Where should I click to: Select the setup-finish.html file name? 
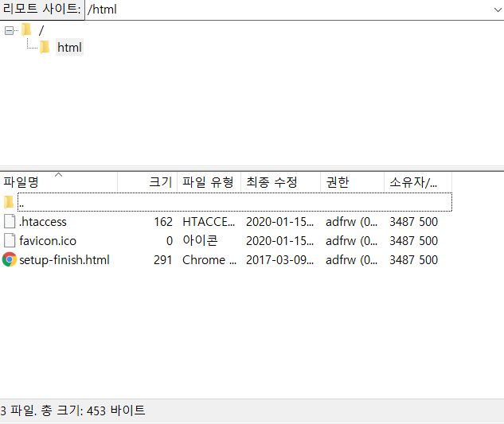[x=64, y=260]
